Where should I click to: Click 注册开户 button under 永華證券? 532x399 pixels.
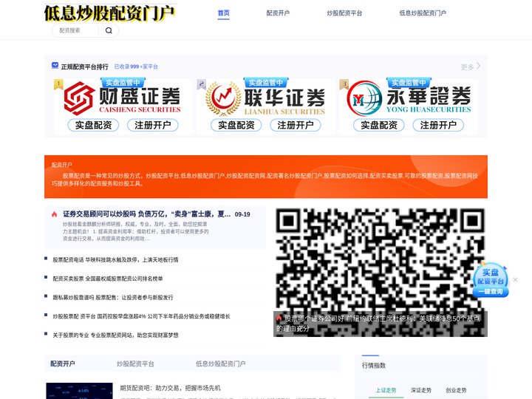point(438,125)
